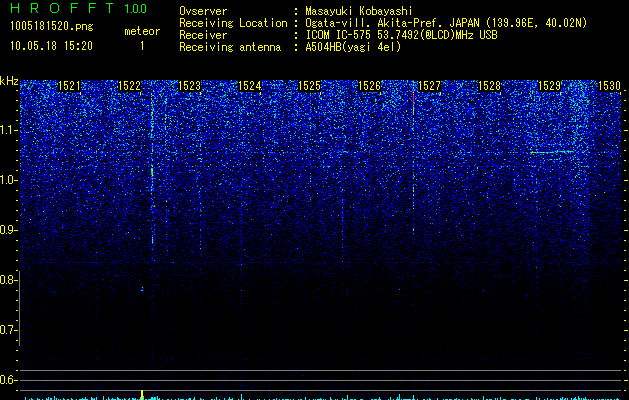The height and width of the screenshot is (400, 629).
Task: Click the Receiving Location label
Action: (233, 23)
